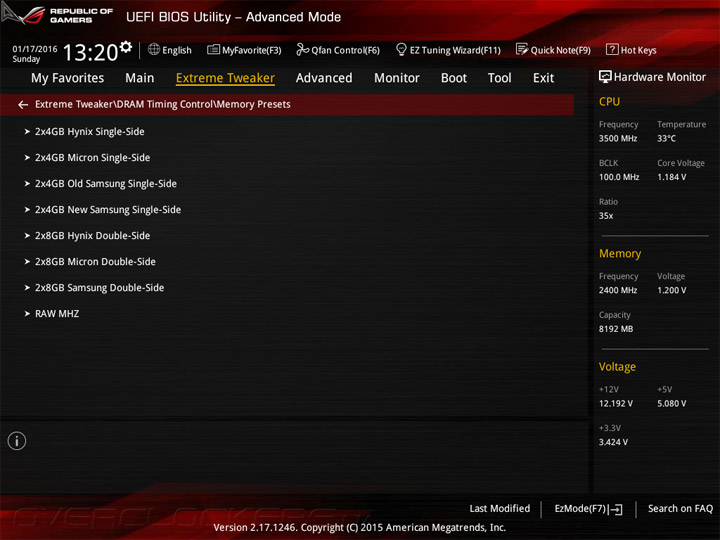Open the Advanced tab

pyautogui.click(x=324, y=78)
